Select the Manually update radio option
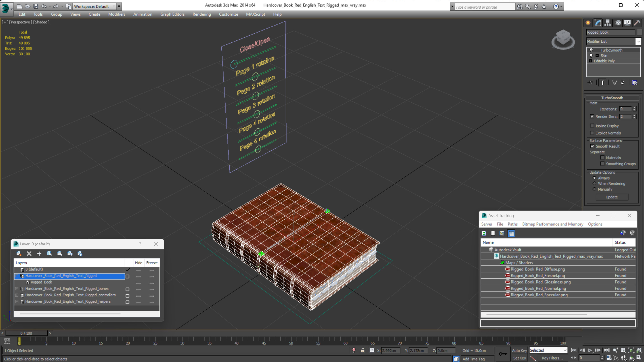This screenshot has width=644, height=362. click(594, 189)
